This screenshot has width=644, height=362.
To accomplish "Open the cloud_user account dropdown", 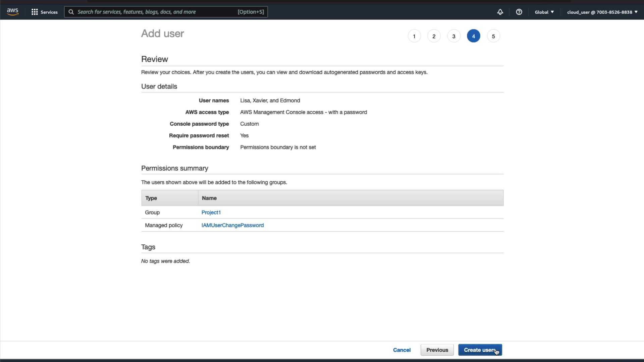I will coord(602,12).
